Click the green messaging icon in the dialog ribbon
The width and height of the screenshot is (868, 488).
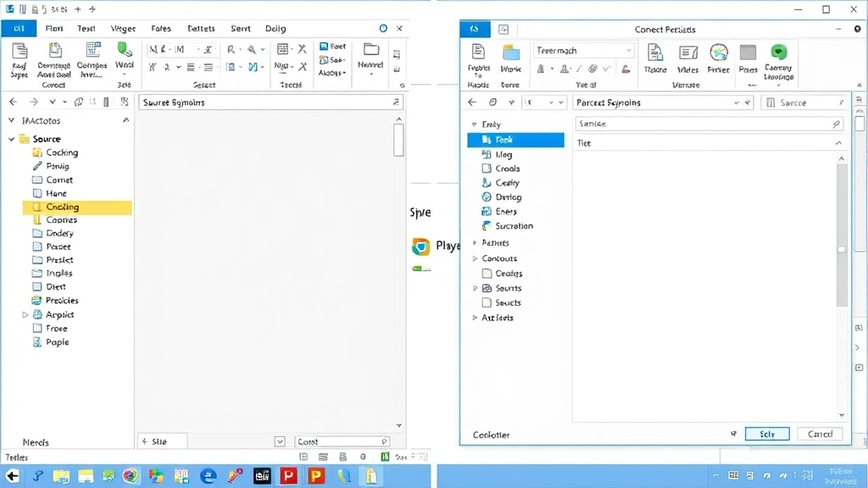tap(779, 53)
